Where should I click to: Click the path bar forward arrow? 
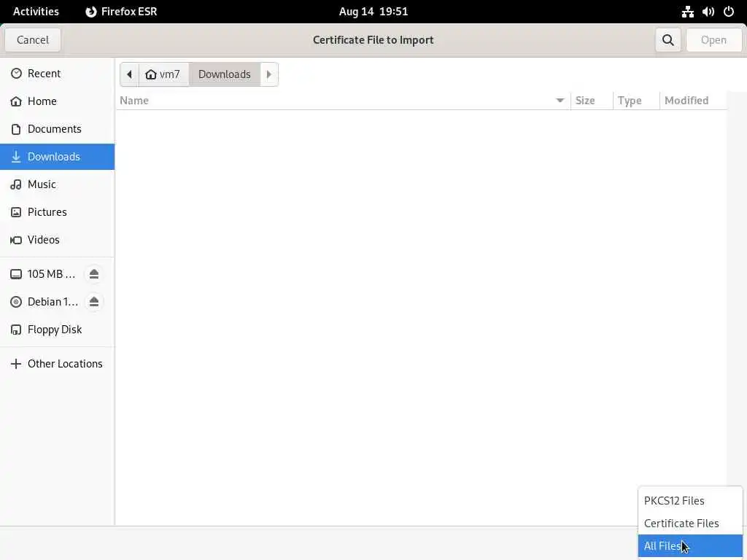coord(268,74)
